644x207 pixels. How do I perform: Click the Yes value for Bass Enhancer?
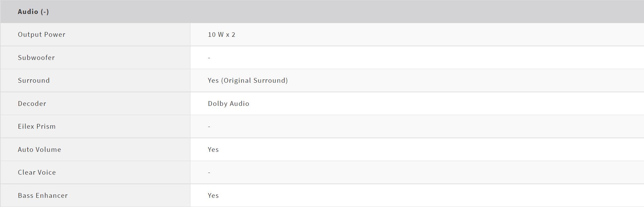[213, 195]
